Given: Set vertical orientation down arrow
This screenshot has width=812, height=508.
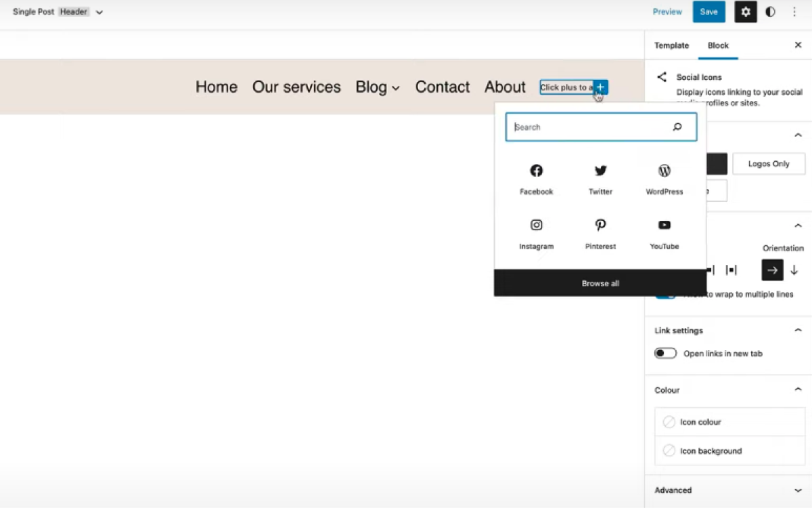Looking at the screenshot, I should click(794, 270).
